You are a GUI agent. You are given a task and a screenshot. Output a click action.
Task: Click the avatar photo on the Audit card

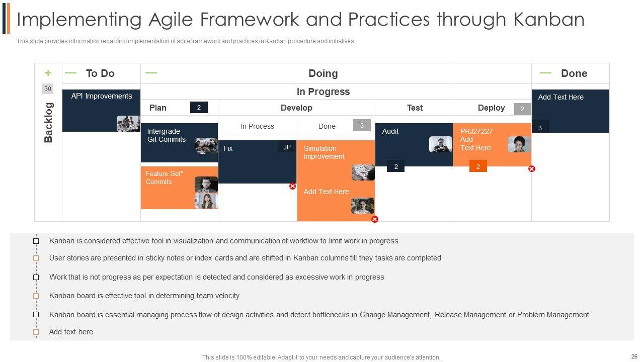(440, 144)
